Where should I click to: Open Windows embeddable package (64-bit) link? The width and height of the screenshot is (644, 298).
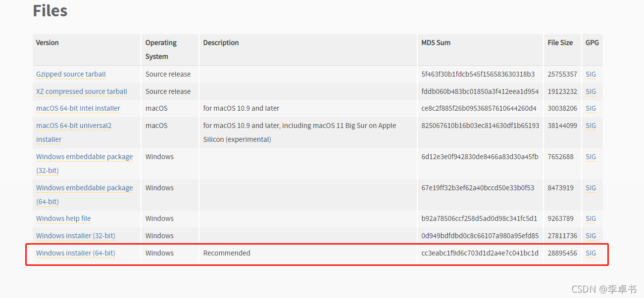(x=84, y=195)
